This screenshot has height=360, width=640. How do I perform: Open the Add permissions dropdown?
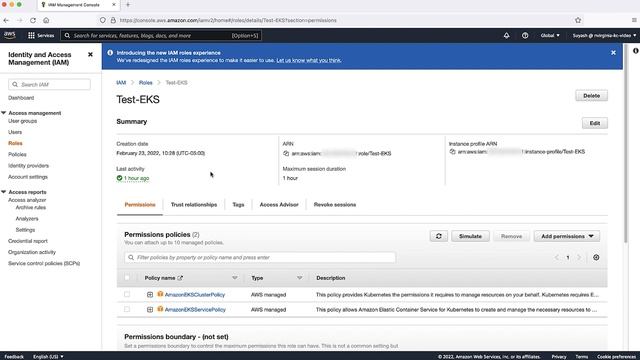coord(567,236)
